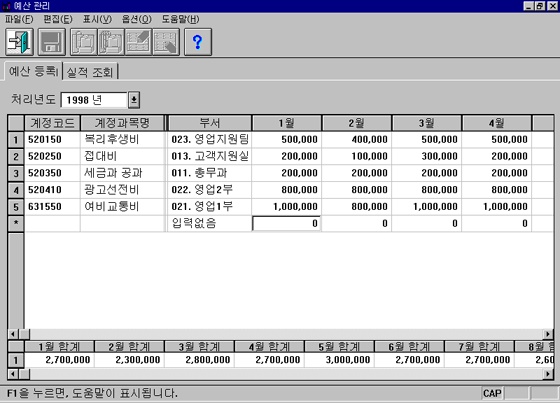Click right arrow of main grid scrollbar

click(x=548, y=334)
